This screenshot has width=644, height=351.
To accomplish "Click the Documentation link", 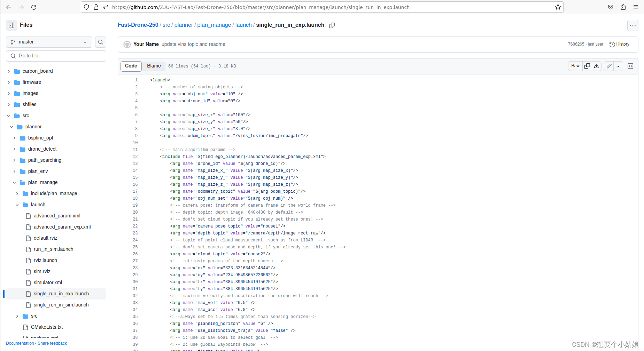I will 20,343.
